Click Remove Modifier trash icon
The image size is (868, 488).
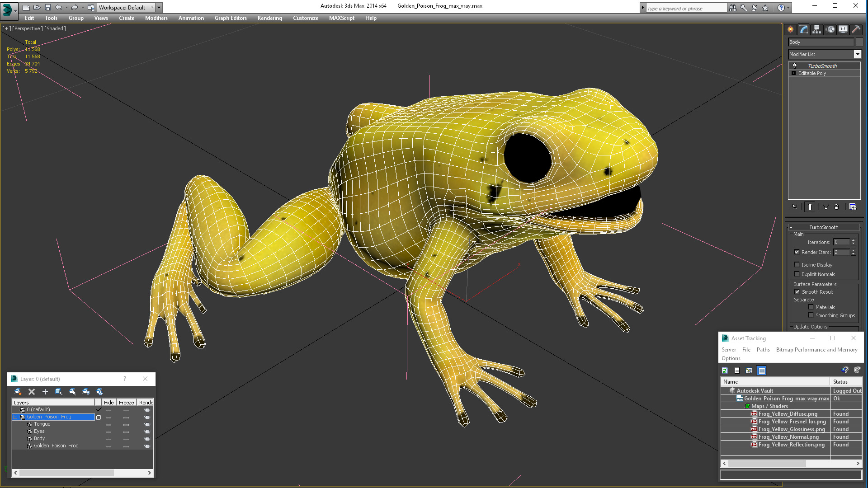[836, 207]
